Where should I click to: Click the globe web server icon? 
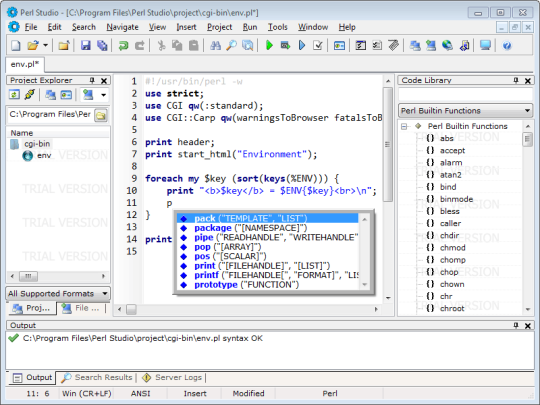447,45
